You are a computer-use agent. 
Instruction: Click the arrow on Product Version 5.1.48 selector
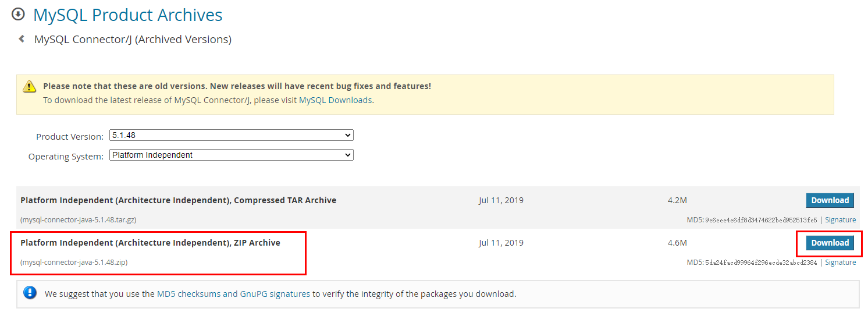[x=348, y=135]
